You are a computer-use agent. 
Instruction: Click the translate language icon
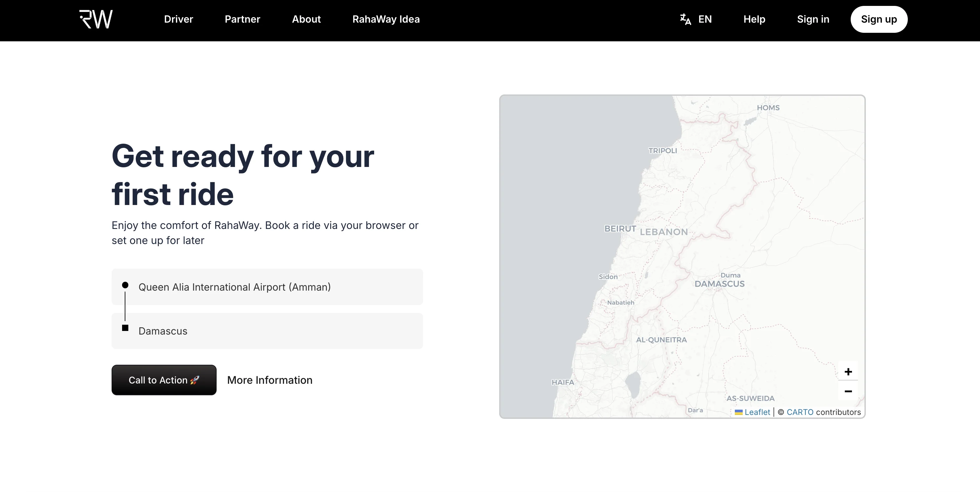click(685, 19)
